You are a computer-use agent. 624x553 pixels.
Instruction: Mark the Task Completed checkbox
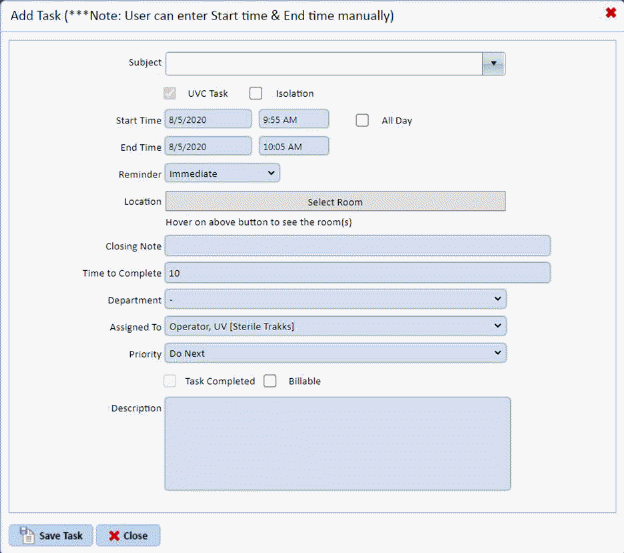(x=170, y=381)
